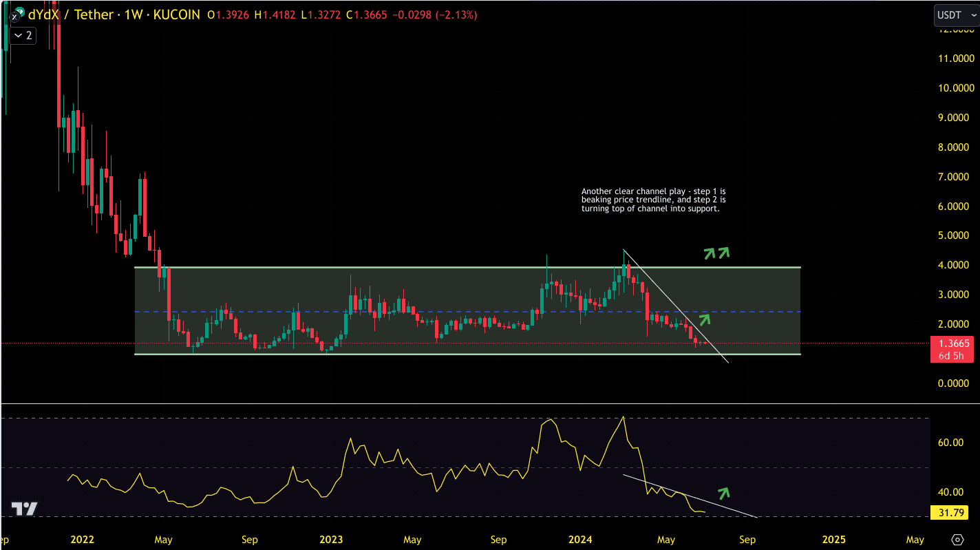Click the TradingView logo watermark link

pyautogui.click(x=24, y=509)
